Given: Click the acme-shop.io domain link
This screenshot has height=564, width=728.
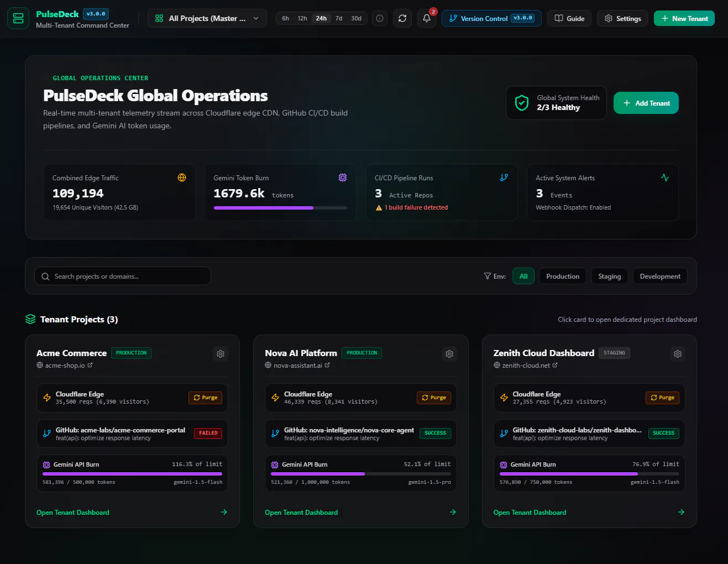Looking at the screenshot, I should (65, 365).
